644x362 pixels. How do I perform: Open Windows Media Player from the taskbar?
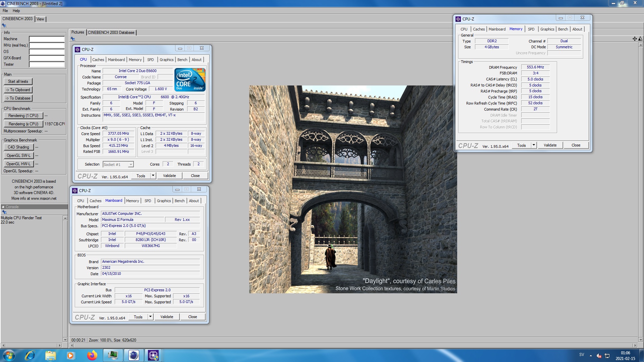pyautogui.click(x=70, y=355)
